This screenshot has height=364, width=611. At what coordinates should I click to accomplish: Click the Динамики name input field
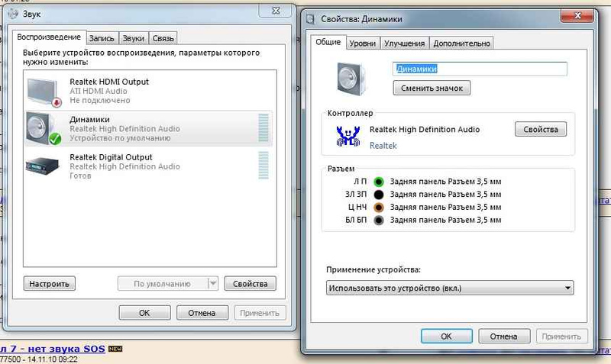pyautogui.click(x=480, y=69)
